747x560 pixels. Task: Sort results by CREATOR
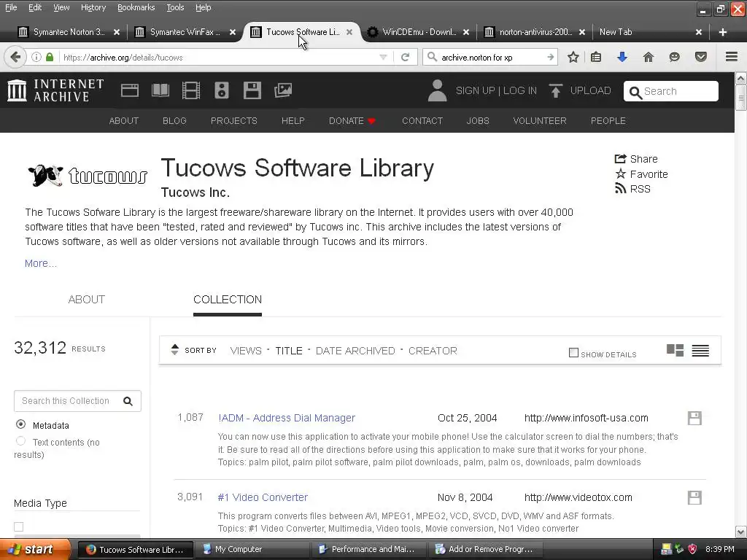[x=433, y=351]
